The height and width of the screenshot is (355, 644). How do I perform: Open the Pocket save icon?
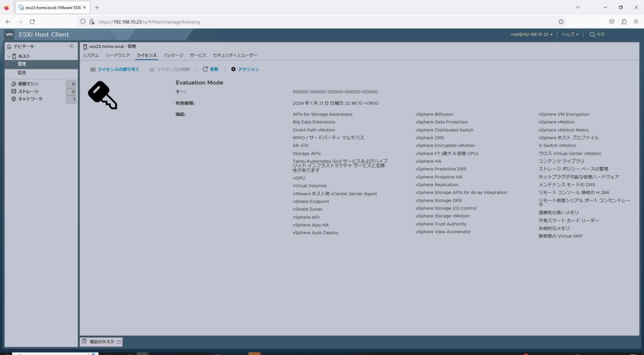pyautogui.click(x=612, y=21)
